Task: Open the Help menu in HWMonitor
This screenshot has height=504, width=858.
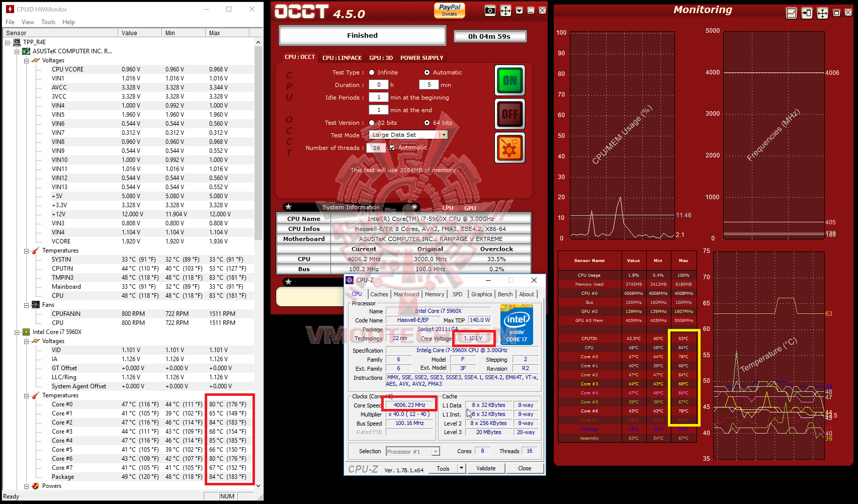Action: [68, 22]
